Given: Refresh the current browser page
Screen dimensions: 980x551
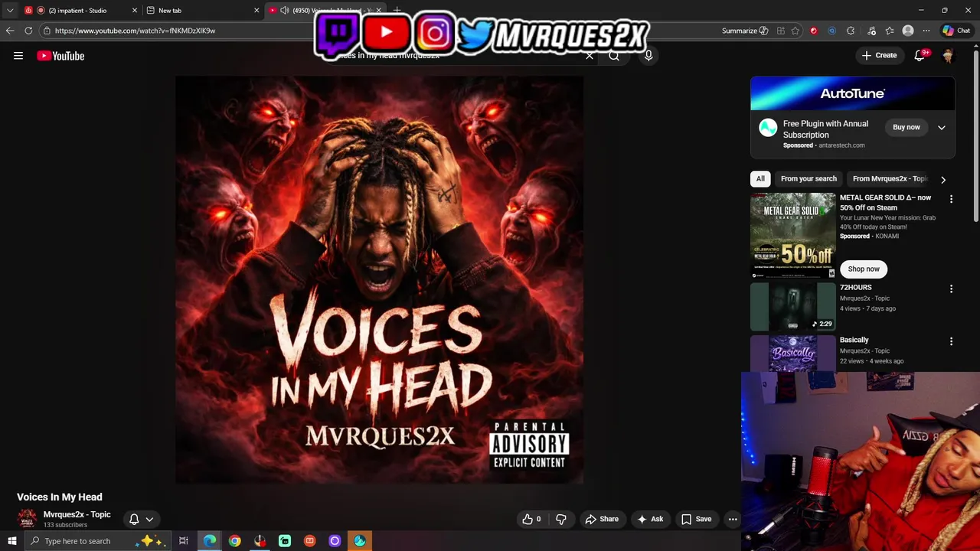Looking at the screenshot, I should [28, 31].
